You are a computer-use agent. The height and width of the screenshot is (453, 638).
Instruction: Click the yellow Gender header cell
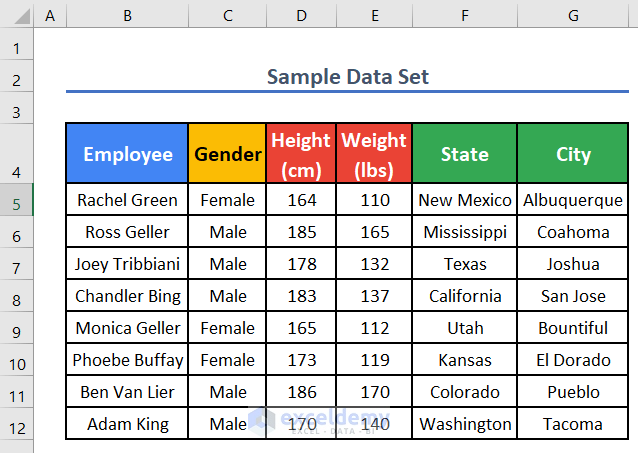[228, 154]
